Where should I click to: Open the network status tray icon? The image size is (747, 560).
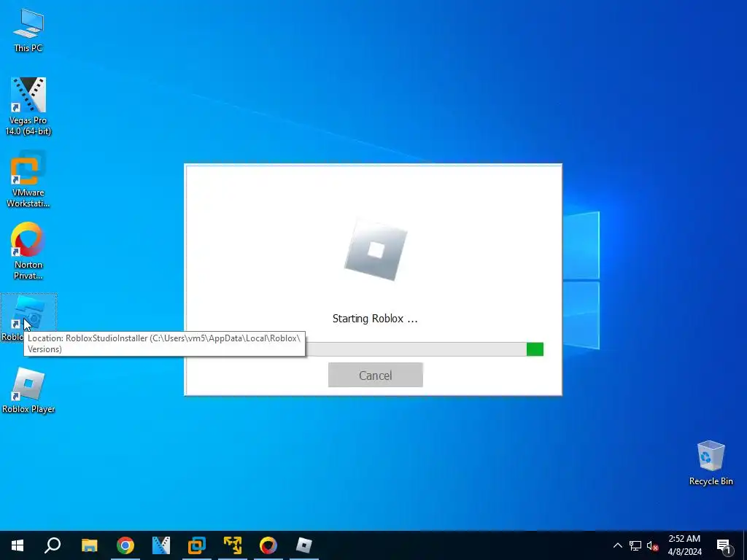pos(635,545)
